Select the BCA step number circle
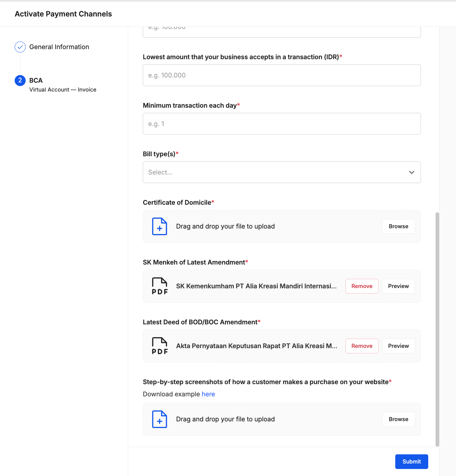 [20, 81]
